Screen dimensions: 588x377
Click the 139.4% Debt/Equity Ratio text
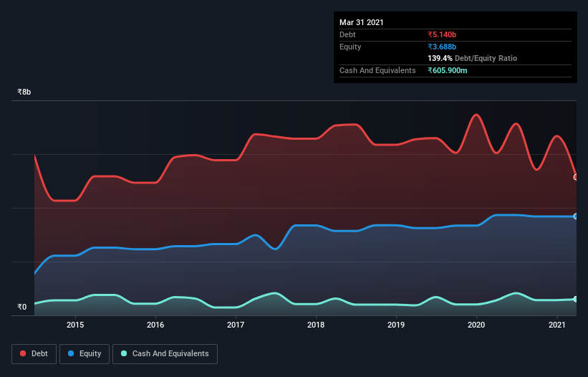tap(473, 59)
